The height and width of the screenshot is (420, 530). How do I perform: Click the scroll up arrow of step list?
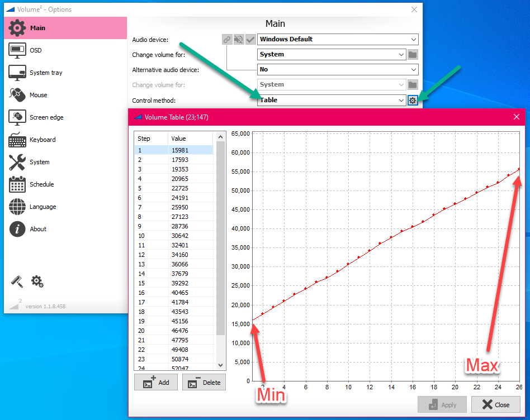pyautogui.click(x=220, y=137)
